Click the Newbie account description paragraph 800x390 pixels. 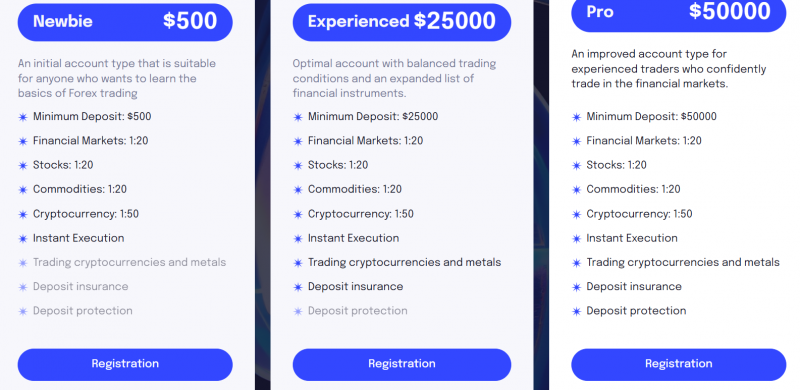(x=117, y=78)
